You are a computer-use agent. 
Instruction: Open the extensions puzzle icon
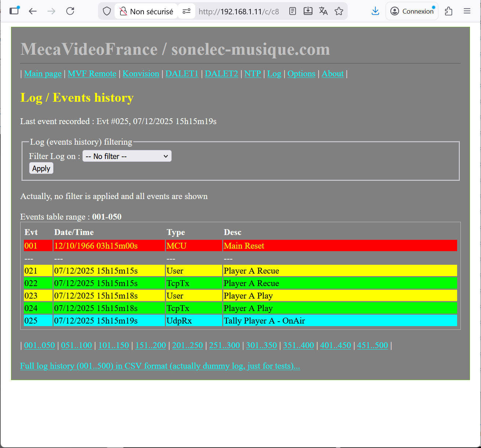pyautogui.click(x=448, y=11)
